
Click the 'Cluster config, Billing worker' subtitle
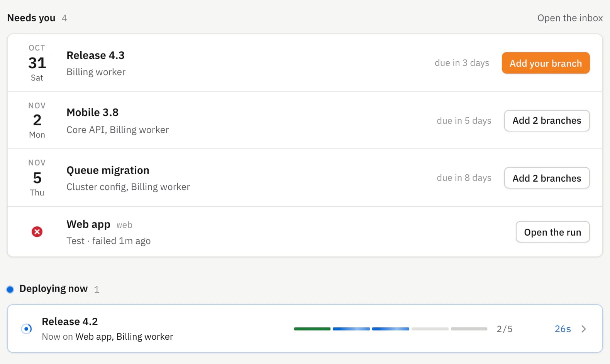128,187
